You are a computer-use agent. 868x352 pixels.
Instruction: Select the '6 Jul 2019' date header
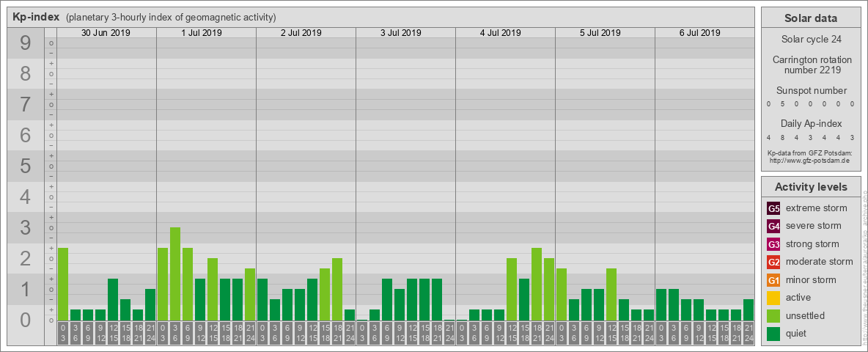click(699, 33)
